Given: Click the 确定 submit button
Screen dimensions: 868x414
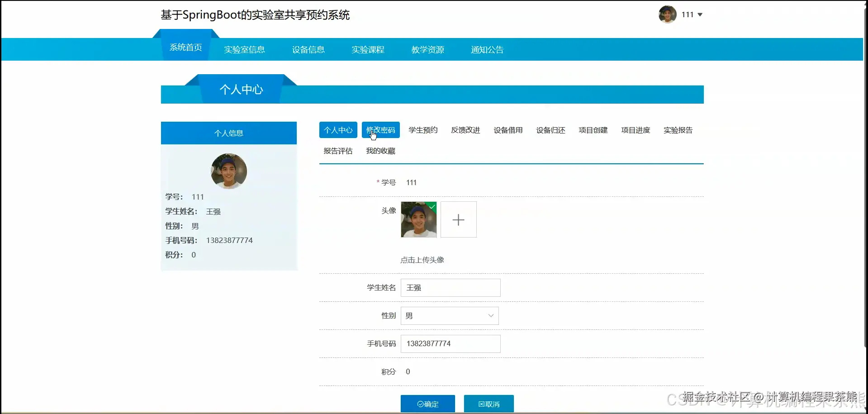Looking at the screenshot, I should coord(427,404).
